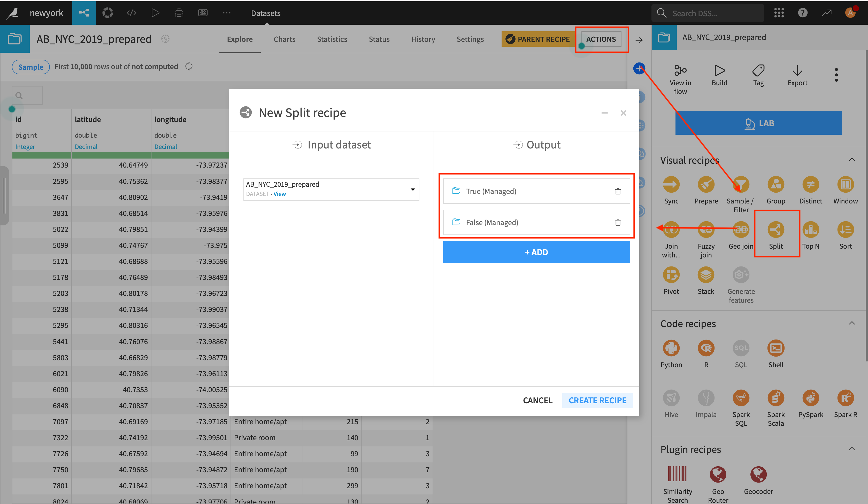Open the input dataset dropdown
The height and width of the screenshot is (504, 868).
pyautogui.click(x=412, y=189)
